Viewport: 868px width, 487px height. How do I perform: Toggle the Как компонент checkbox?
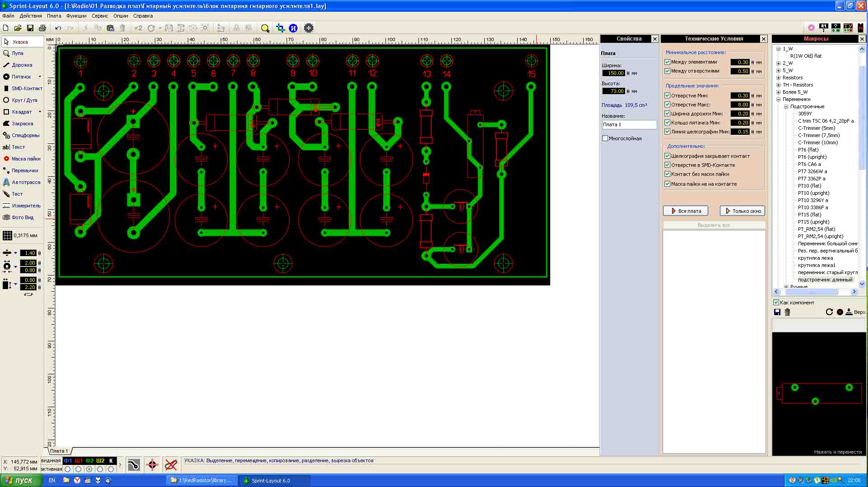777,302
